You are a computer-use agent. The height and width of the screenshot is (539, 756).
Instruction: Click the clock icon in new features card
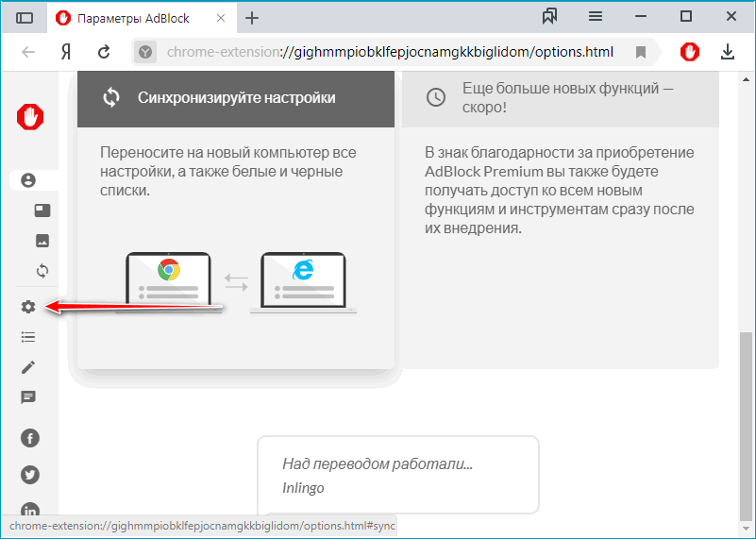coord(436,97)
